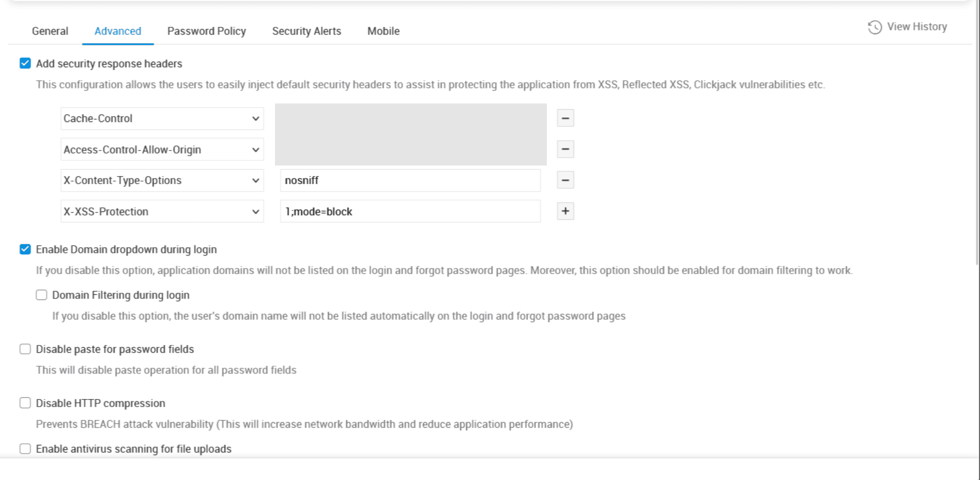This screenshot has width=980, height=480.
Task: Add a new header row with plus button
Action: 565,211
